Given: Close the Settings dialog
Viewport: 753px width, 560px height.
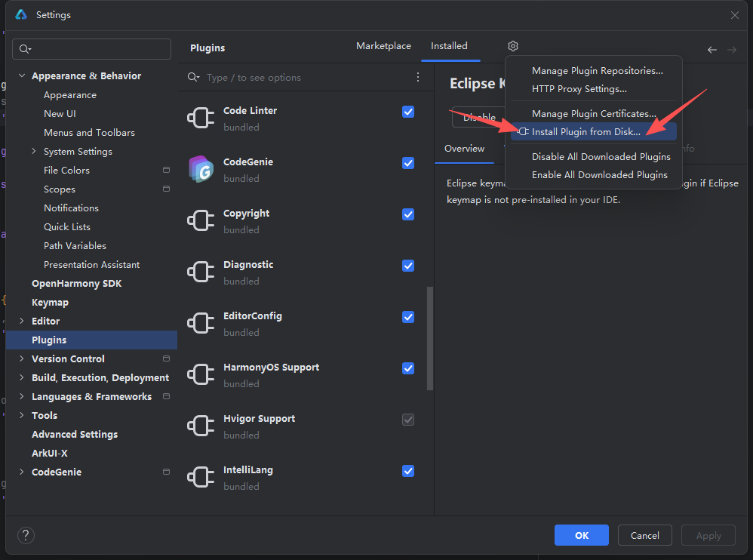Looking at the screenshot, I should click(x=735, y=15).
